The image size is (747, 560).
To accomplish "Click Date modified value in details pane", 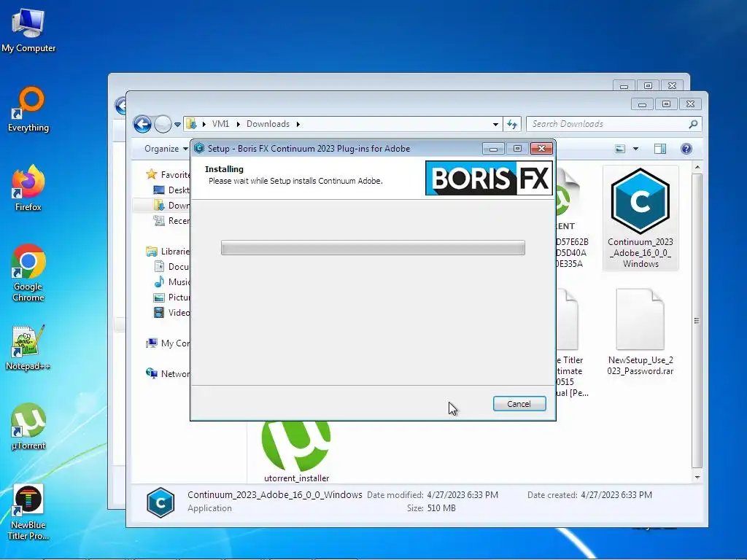I will click(462, 495).
